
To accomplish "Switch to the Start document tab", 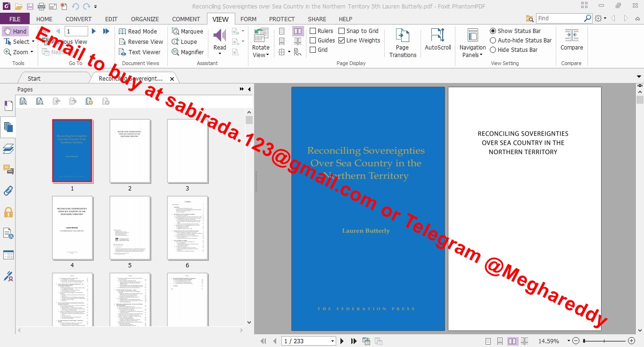I will (x=34, y=78).
